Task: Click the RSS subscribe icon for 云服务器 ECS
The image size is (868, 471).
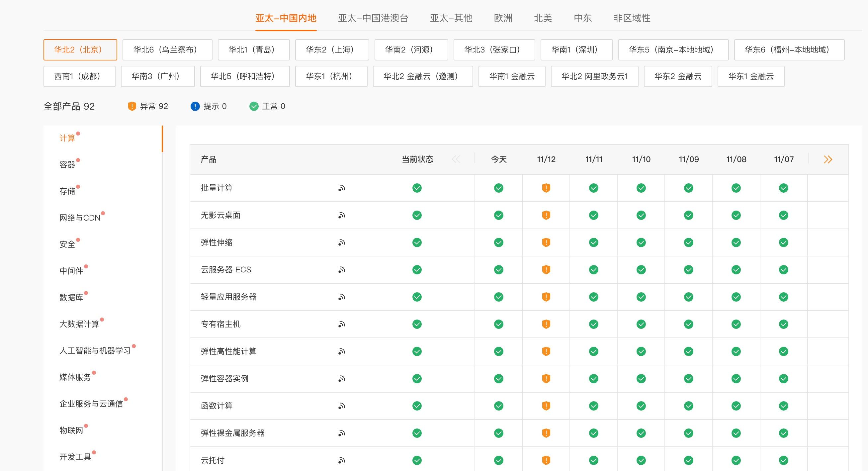Action: [x=342, y=270]
